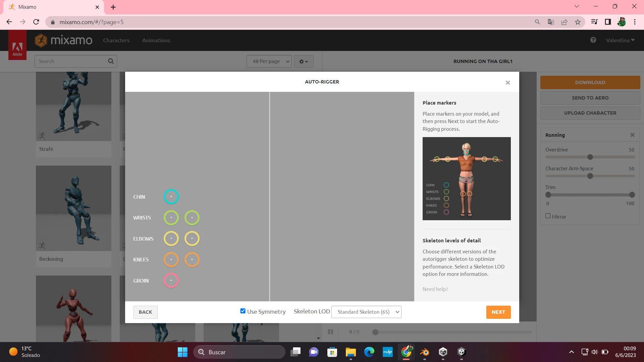The height and width of the screenshot is (362, 644).
Task: Go to the Characters tab
Action: [116, 40]
